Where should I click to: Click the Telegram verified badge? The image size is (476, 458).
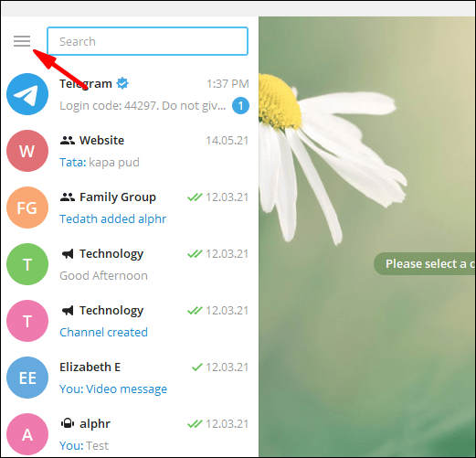pyautogui.click(x=122, y=83)
